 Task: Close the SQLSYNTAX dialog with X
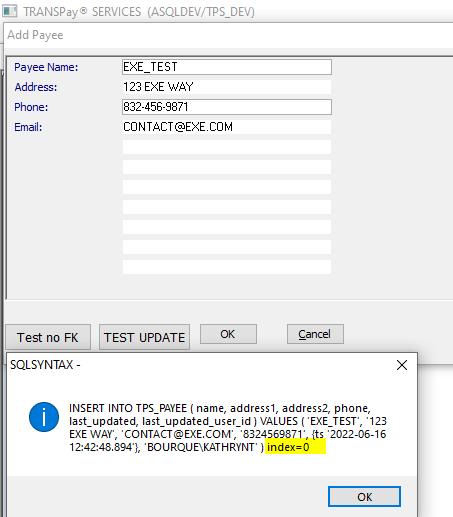pos(402,365)
